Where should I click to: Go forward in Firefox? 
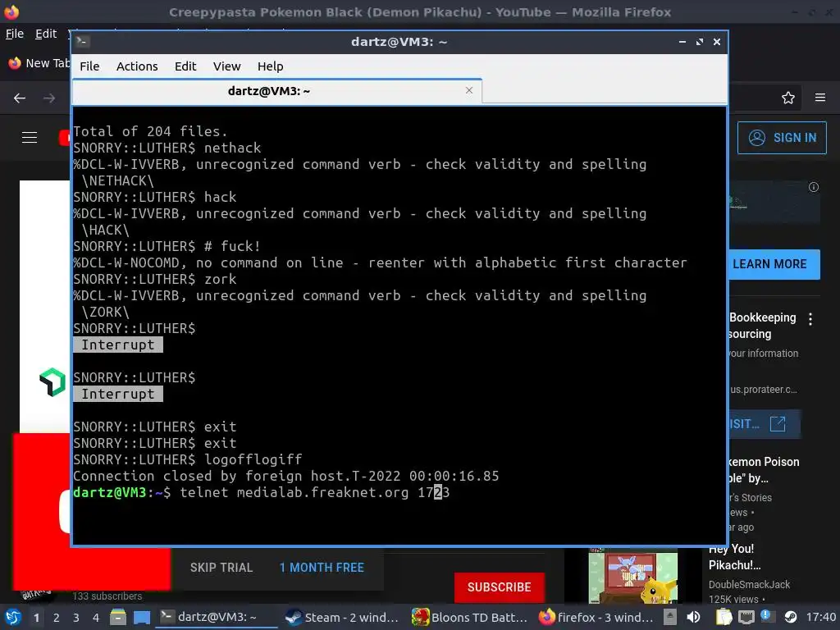click(49, 98)
